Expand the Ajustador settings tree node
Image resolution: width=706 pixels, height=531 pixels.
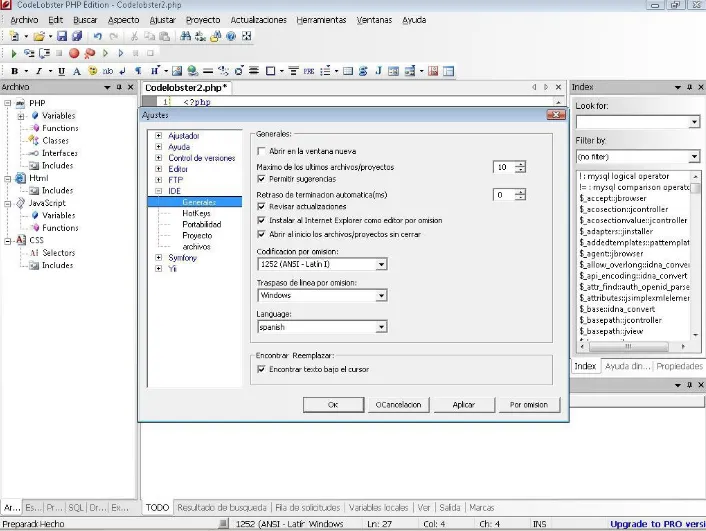tap(158, 136)
